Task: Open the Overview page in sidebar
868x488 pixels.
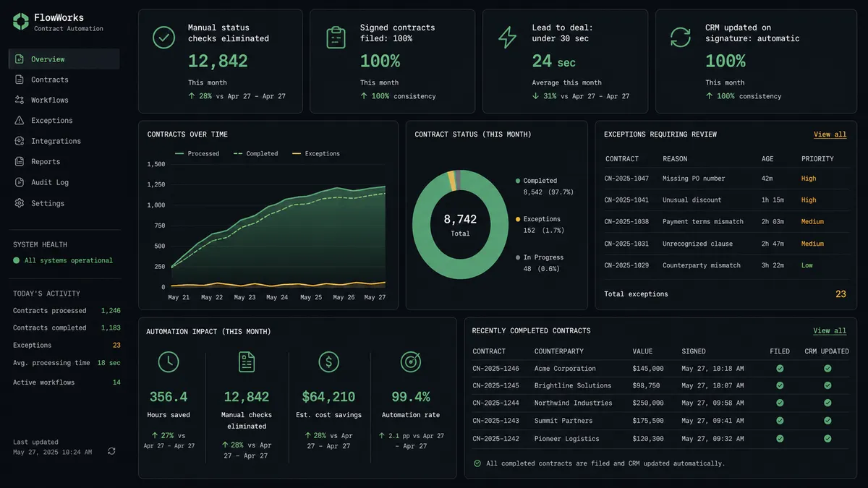Action: click(64, 59)
